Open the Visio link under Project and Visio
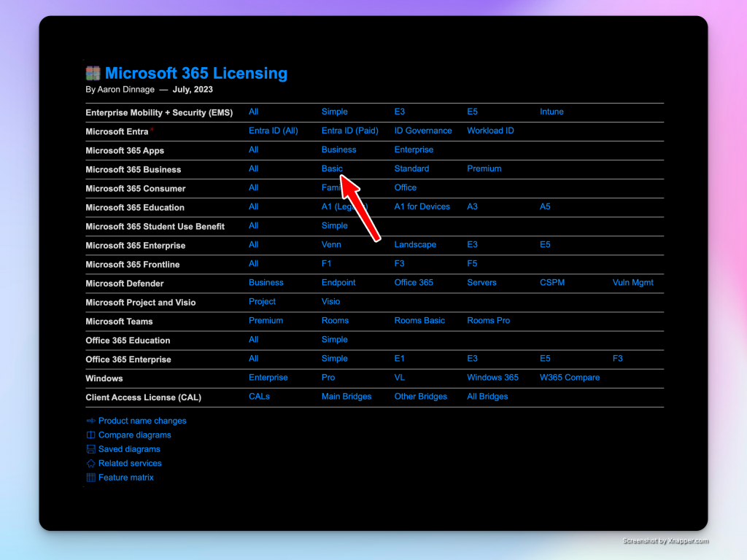Image resolution: width=747 pixels, height=560 pixels. (x=330, y=301)
